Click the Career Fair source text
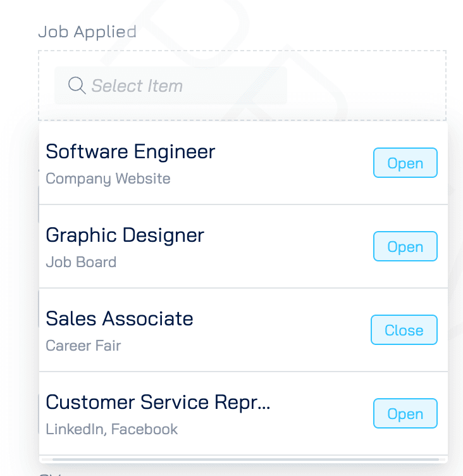 point(83,346)
